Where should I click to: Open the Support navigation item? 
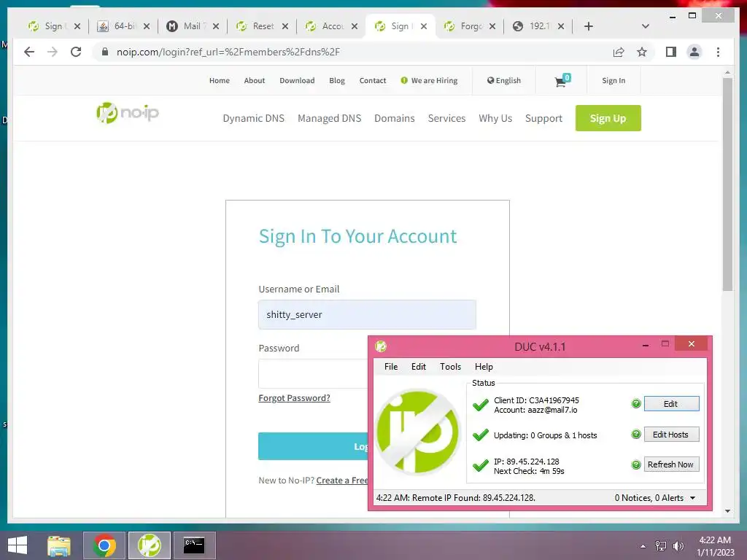(543, 118)
